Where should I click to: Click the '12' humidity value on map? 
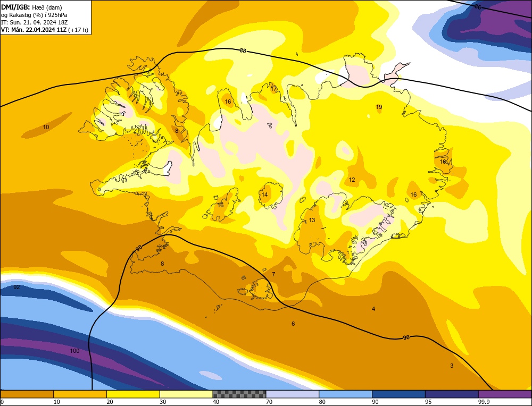point(352,180)
